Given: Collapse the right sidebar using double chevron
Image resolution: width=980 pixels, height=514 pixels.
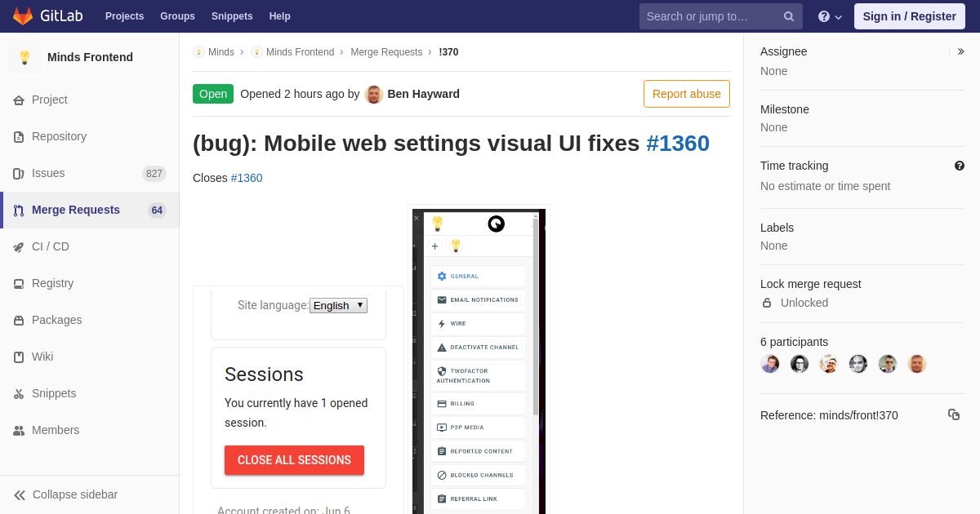Looking at the screenshot, I should pyautogui.click(x=961, y=51).
